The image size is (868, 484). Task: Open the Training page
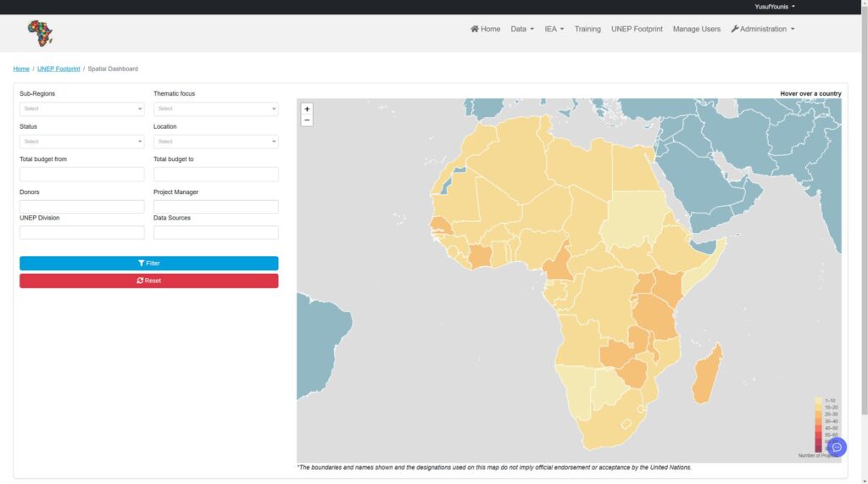[x=587, y=29]
